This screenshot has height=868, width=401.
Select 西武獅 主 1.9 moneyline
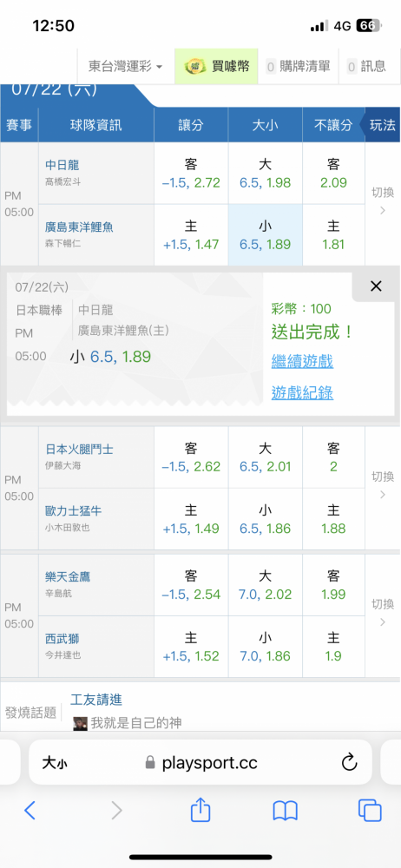click(333, 647)
